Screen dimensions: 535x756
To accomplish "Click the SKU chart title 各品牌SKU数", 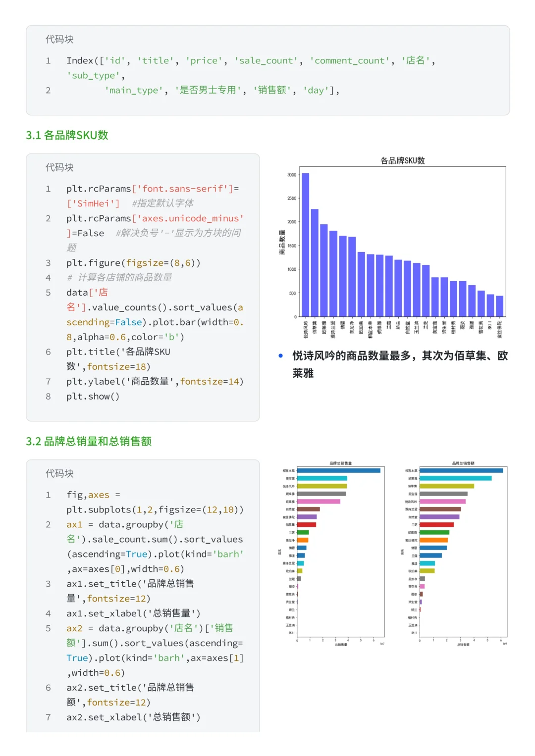I will point(403,160).
